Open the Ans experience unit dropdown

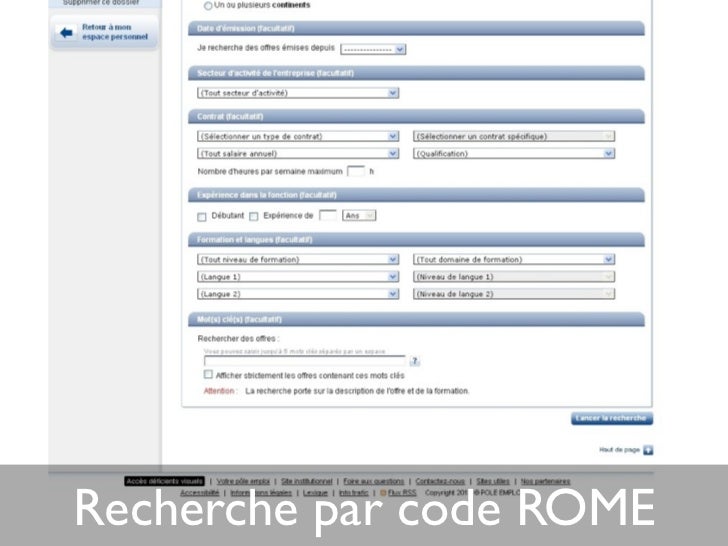coord(359,215)
